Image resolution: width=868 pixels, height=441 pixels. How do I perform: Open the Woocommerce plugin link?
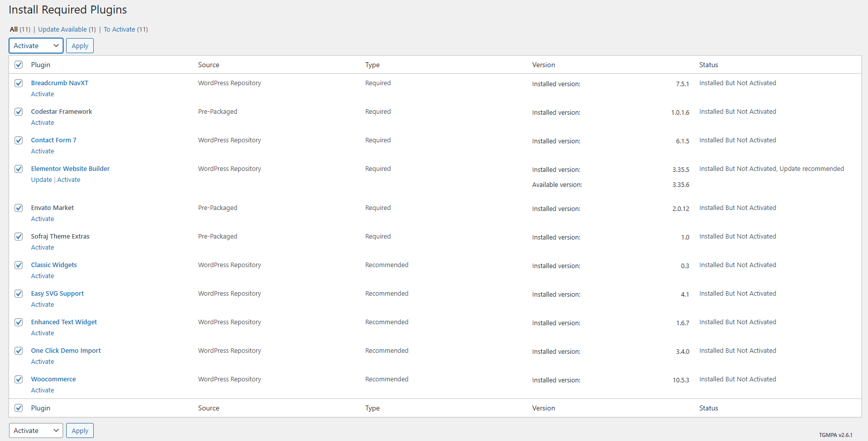54,379
